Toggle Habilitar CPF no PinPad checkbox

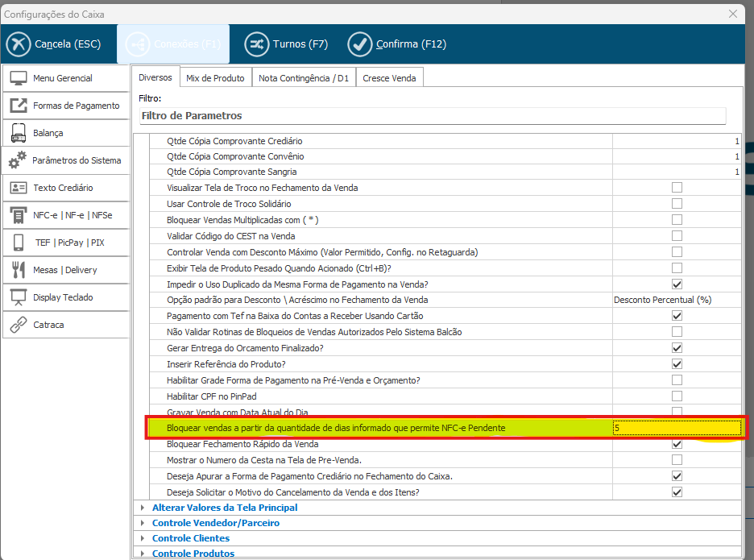(677, 396)
